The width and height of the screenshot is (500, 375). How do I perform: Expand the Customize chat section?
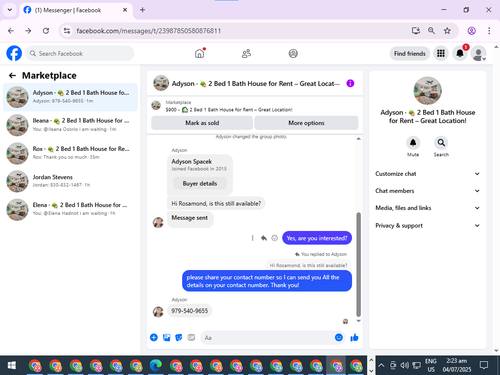427,174
